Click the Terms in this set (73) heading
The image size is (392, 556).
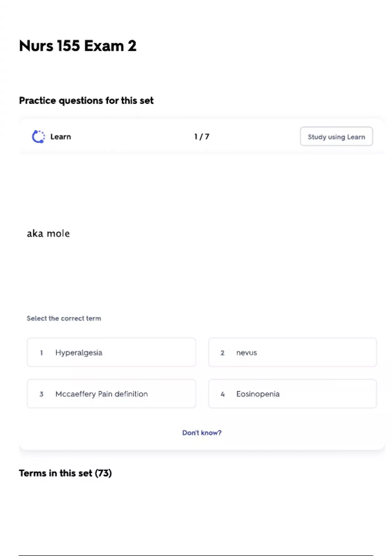pyautogui.click(x=65, y=473)
